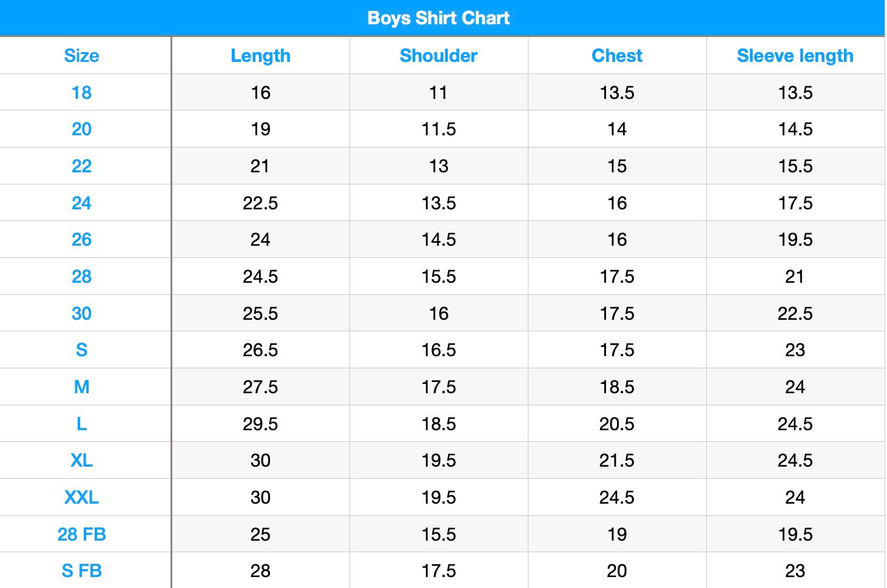Select the shoulder value for size L
Screen dimensions: 887x588
click(x=439, y=424)
